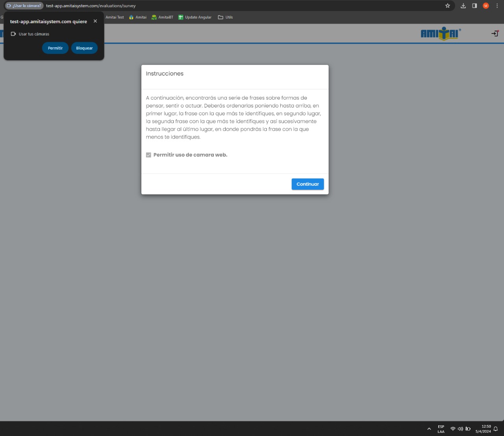Open the AmitaiBT bookmark

coord(162,17)
